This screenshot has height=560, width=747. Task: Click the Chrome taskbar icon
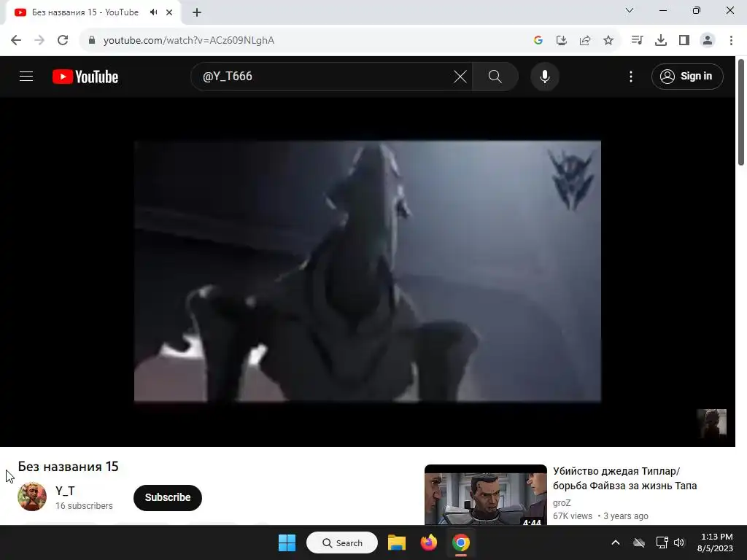461,542
